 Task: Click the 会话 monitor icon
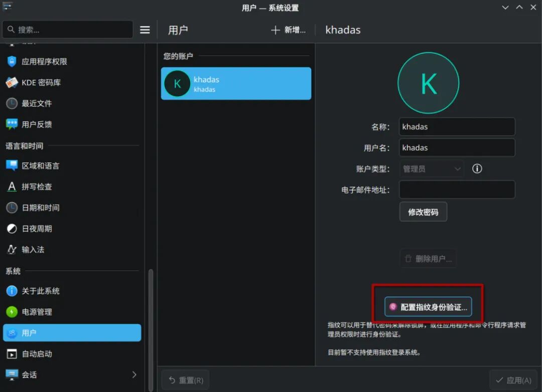[x=12, y=375]
